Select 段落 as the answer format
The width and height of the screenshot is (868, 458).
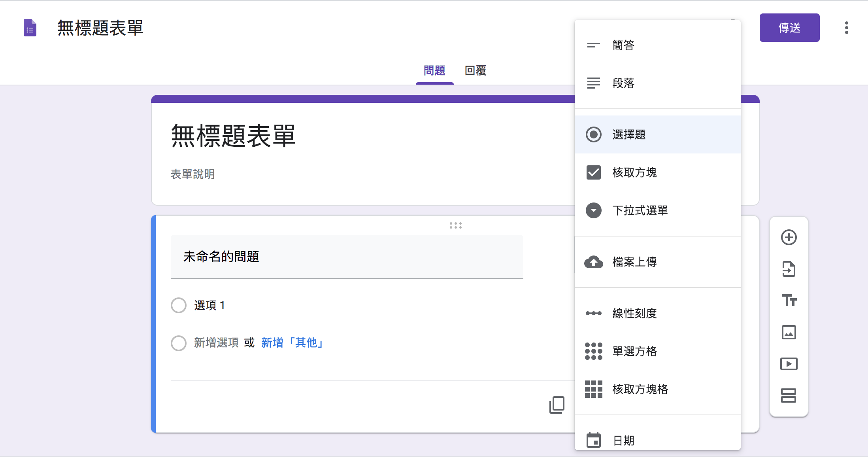point(623,83)
